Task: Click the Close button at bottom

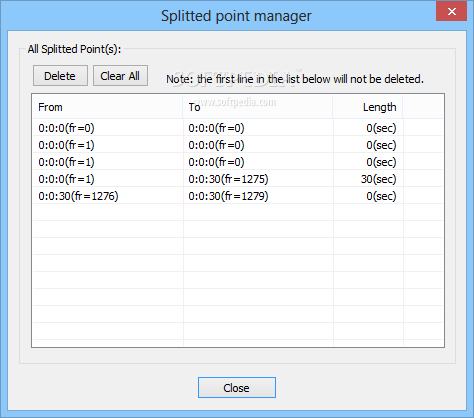Action: (237, 388)
